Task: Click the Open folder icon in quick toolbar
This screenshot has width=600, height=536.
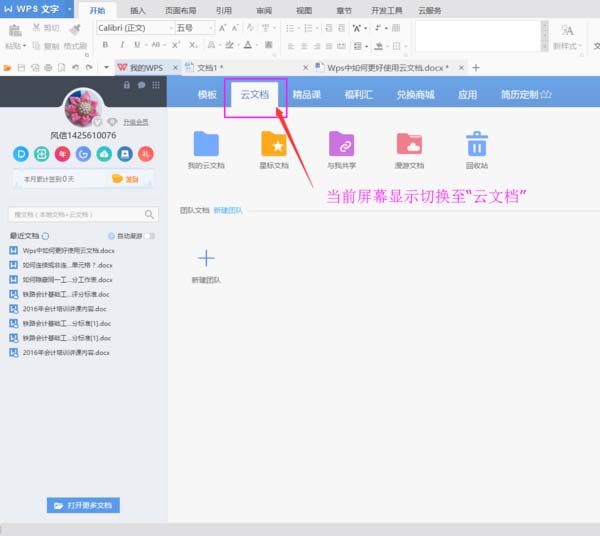Action: pos(7,68)
